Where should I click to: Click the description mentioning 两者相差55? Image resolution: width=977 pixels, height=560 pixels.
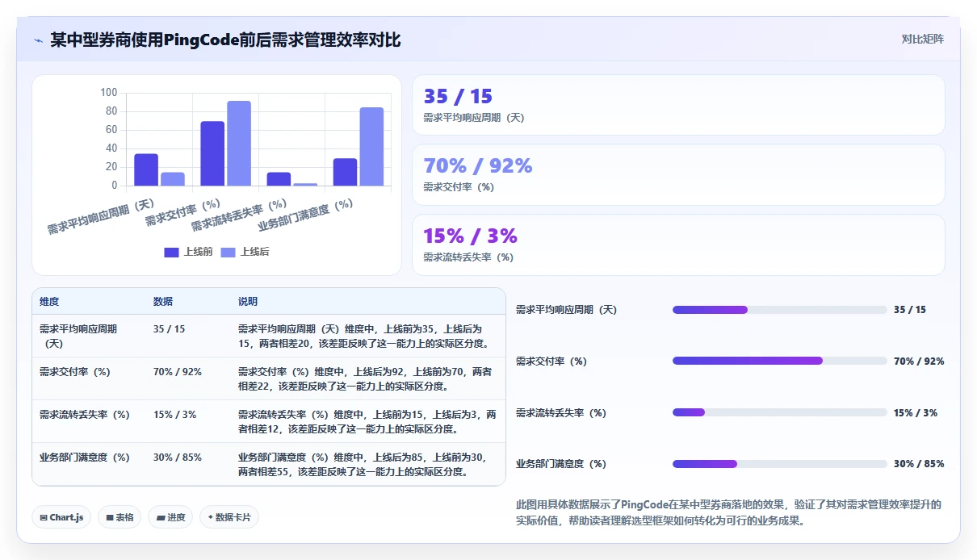tap(367, 464)
